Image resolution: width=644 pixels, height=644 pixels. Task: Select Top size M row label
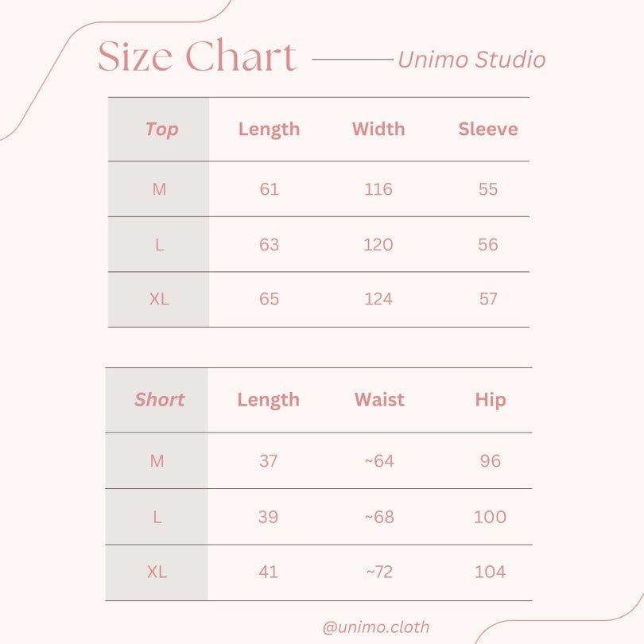[159, 189]
